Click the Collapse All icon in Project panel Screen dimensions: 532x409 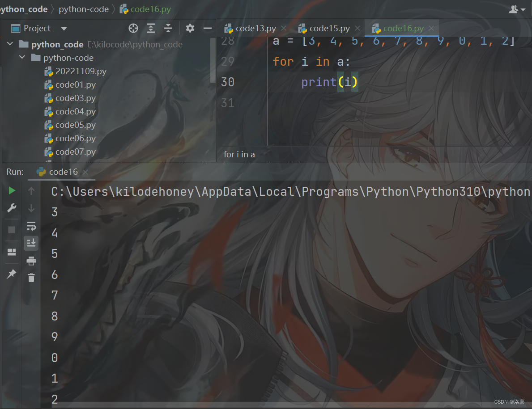coord(168,28)
